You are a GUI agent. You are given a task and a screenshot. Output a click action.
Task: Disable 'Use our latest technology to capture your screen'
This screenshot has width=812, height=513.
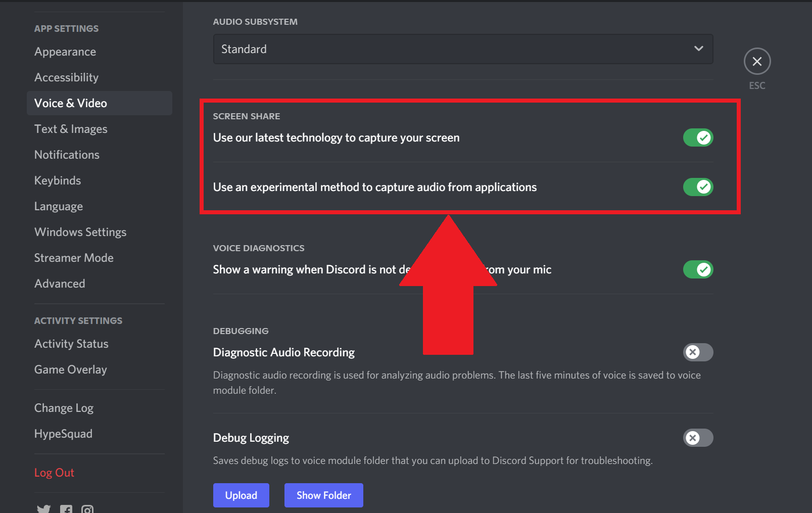[x=698, y=137]
